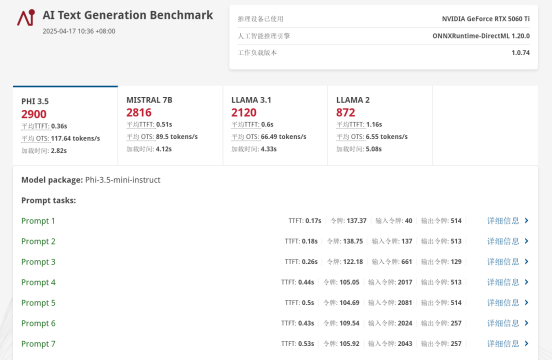Open 详细信息 details link for Prompt 3
The height and width of the screenshot is (361, 553).
[503, 262]
